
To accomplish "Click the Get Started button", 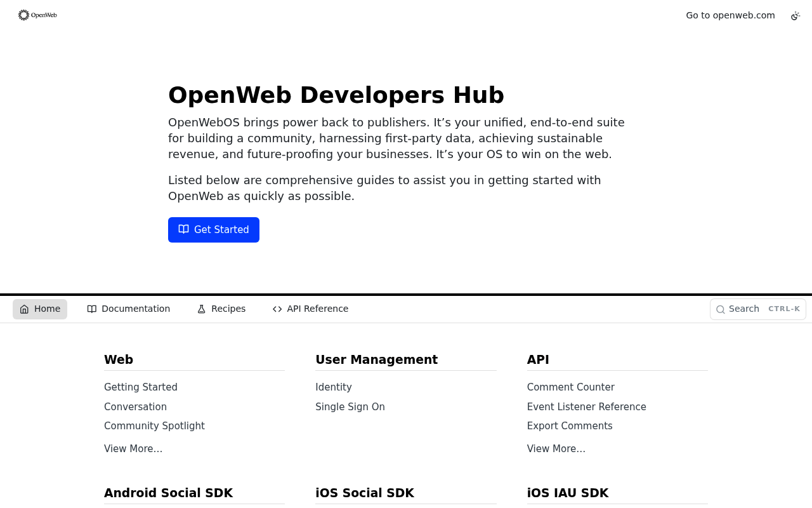I will 214,230.
